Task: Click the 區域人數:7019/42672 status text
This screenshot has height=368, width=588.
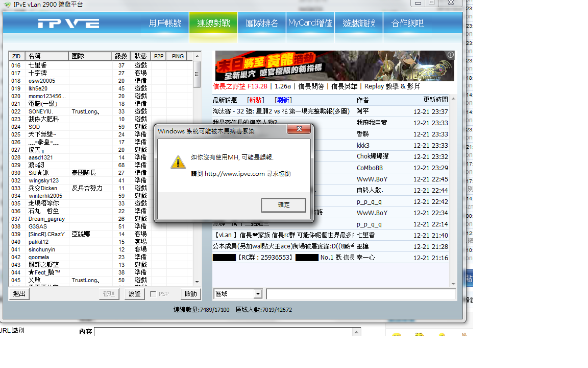Action: point(263,310)
